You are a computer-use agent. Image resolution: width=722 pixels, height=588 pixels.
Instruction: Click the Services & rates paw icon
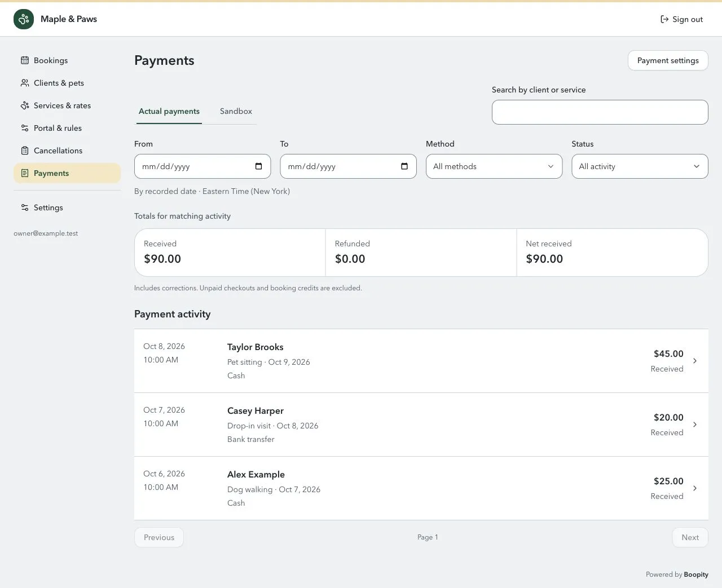(25, 105)
